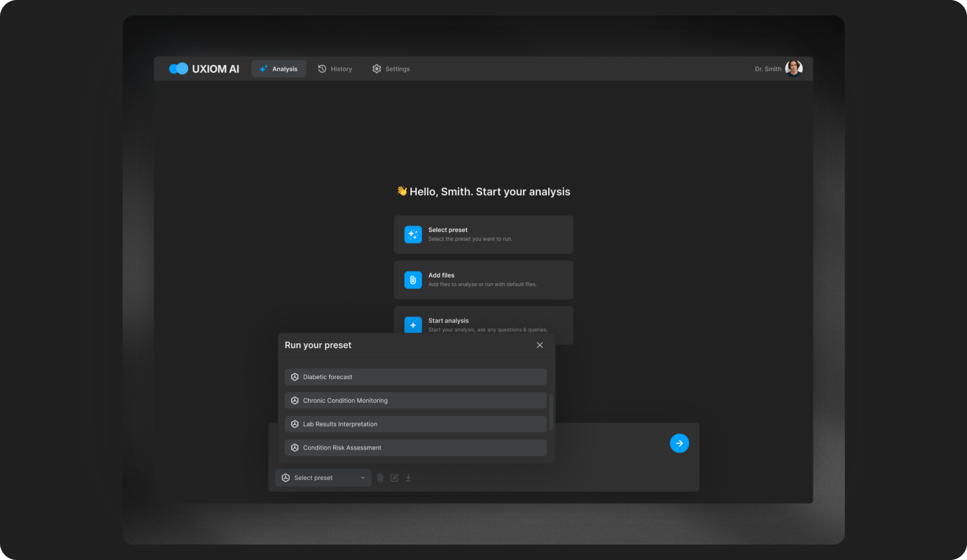Switch to the History tab
967x560 pixels.
(335, 69)
